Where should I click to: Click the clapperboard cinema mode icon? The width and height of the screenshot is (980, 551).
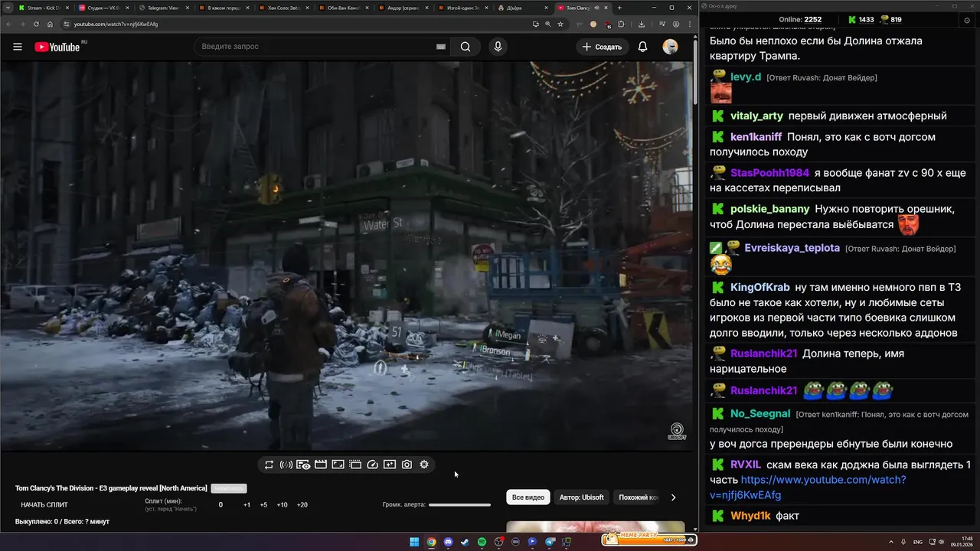pos(321,465)
